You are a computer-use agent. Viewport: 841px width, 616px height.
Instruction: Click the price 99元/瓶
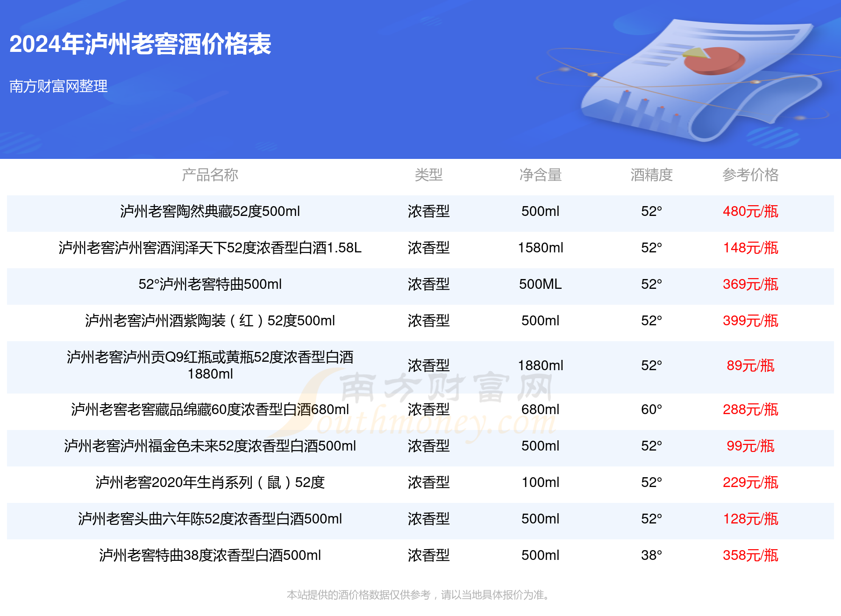point(750,446)
